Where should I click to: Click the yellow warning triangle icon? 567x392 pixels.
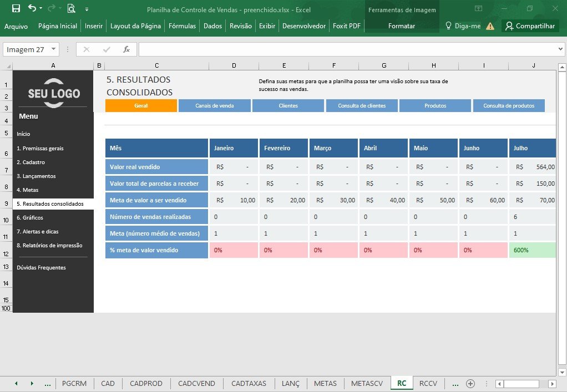pos(490,26)
